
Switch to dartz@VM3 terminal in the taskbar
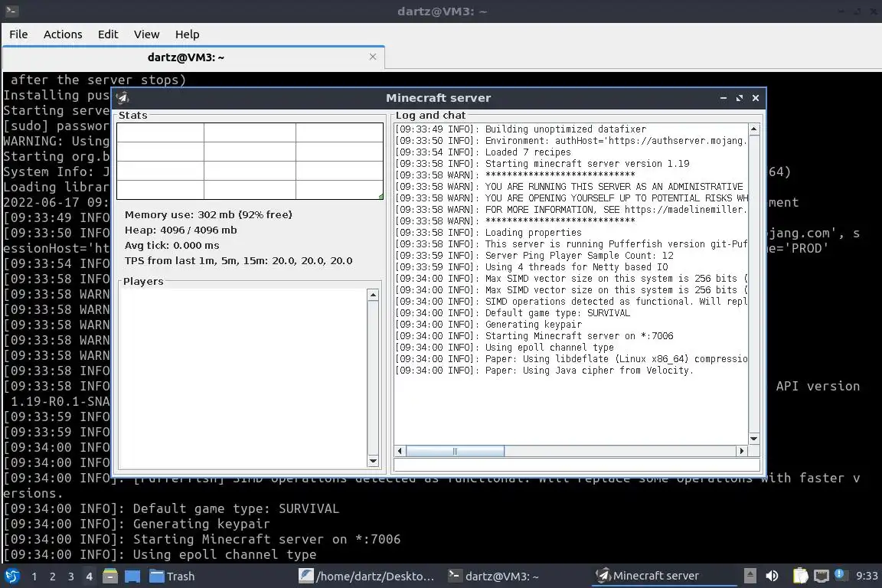(493, 577)
